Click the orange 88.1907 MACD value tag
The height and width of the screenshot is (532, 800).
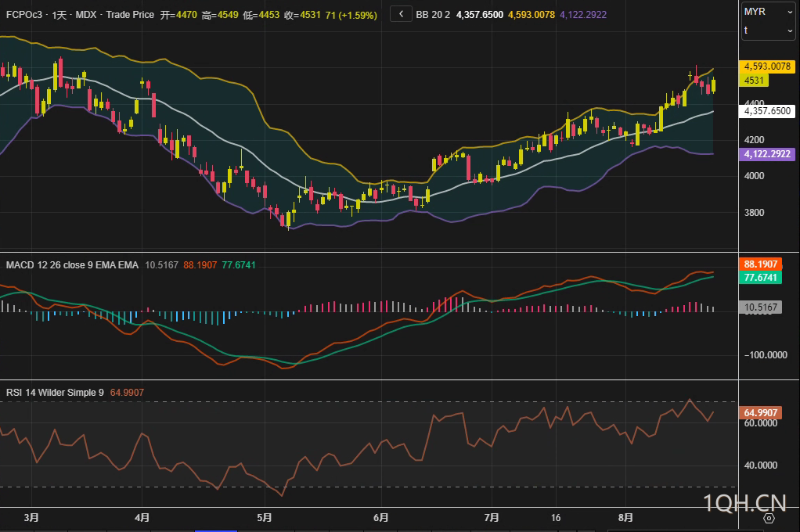[761, 264]
